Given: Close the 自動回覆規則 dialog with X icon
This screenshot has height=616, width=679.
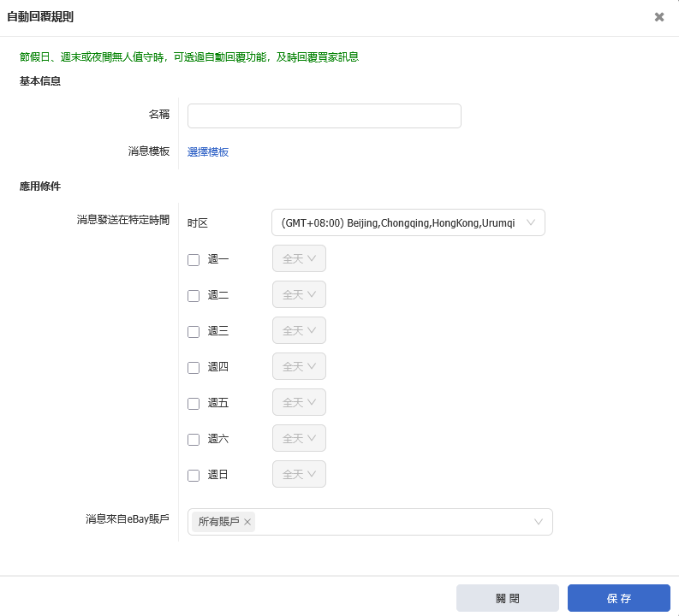Looking at the screenshot, I should click(x=659, y=17).
